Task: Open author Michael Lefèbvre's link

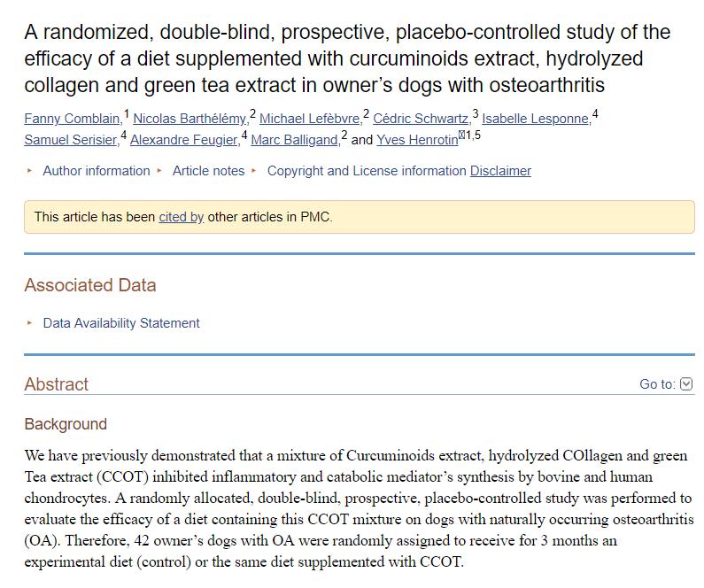Action: [310, 119]
